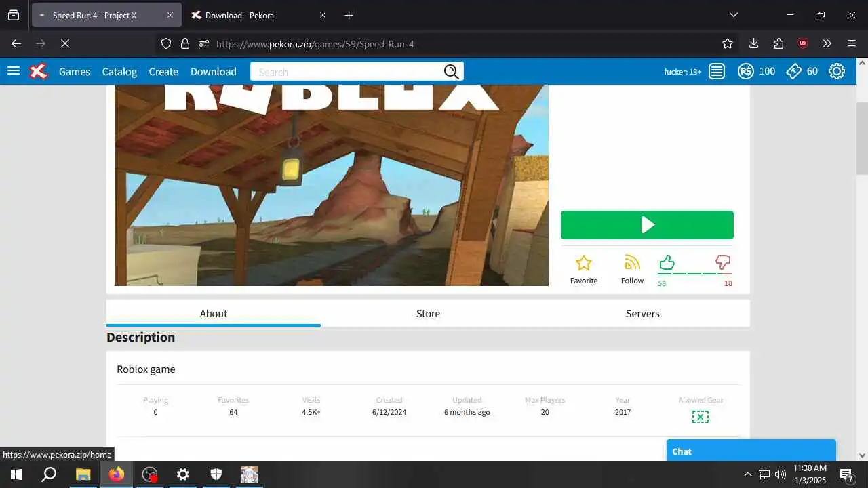Screen dimensions: 868x488
Task: Click the 'Roblox game' description text
Action: click(146, 369)
